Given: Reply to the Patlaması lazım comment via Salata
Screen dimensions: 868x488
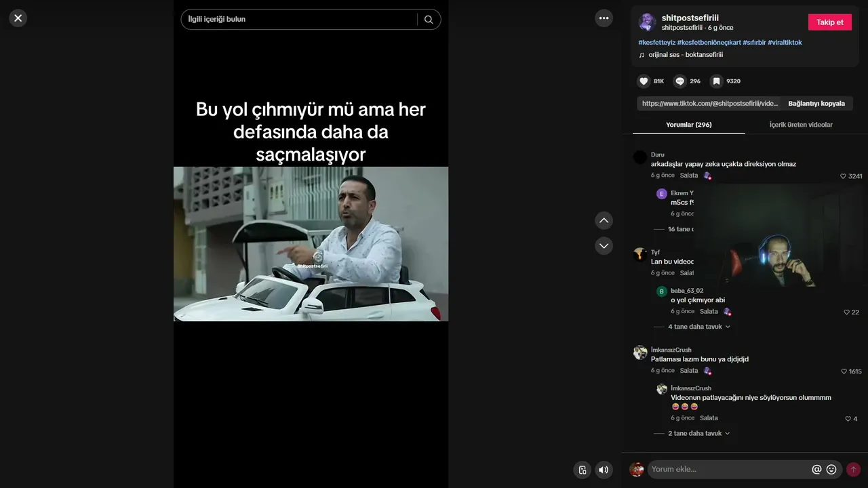Looking at the screenshot, I should (x=689, y=371).
